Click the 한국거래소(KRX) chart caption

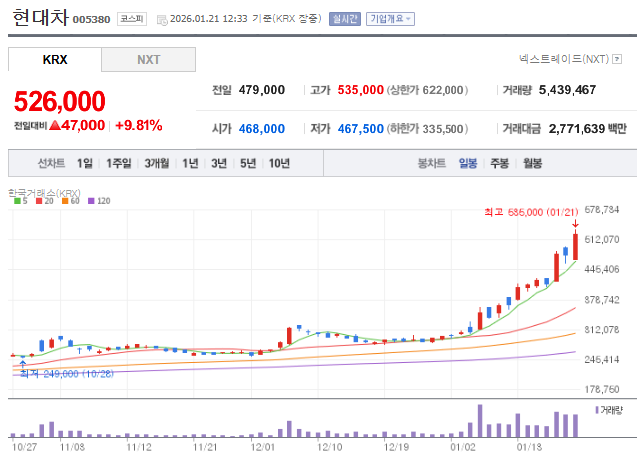tap(44, 193)
